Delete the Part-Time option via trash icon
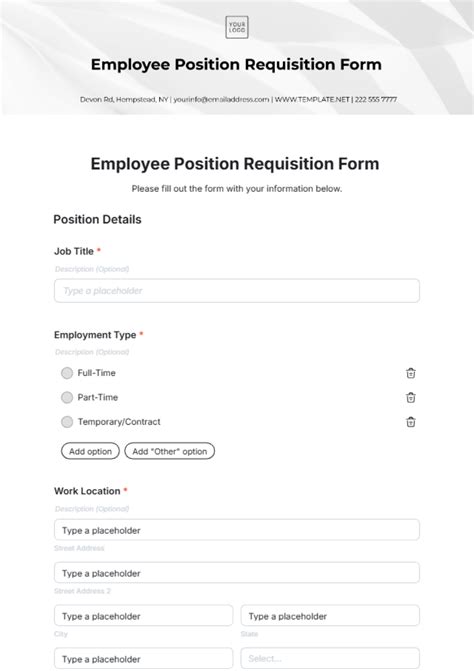474x671 pixels. pyautogui.click(x=411, y=398)
